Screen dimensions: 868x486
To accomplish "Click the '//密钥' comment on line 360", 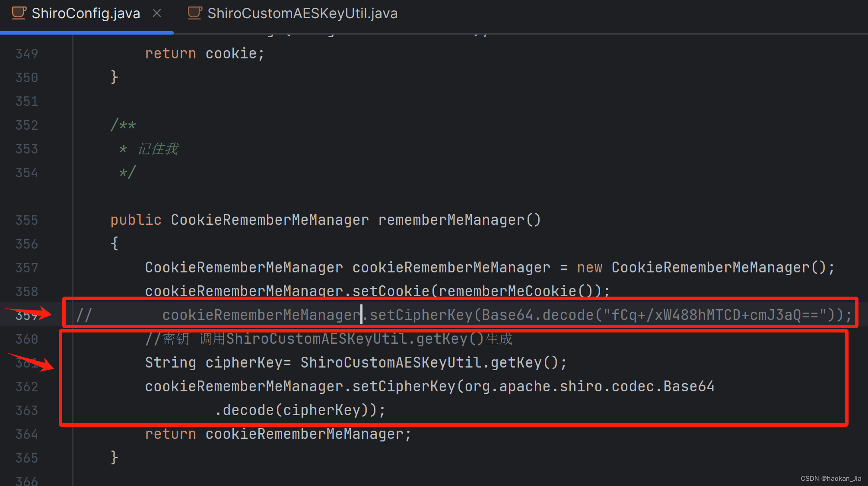I will tap(329, 339).
